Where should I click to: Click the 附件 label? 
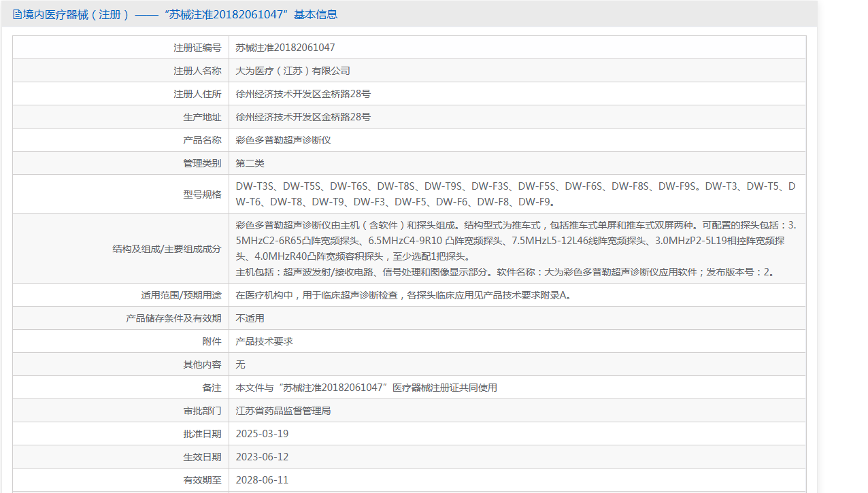click(x=212, y=341)
